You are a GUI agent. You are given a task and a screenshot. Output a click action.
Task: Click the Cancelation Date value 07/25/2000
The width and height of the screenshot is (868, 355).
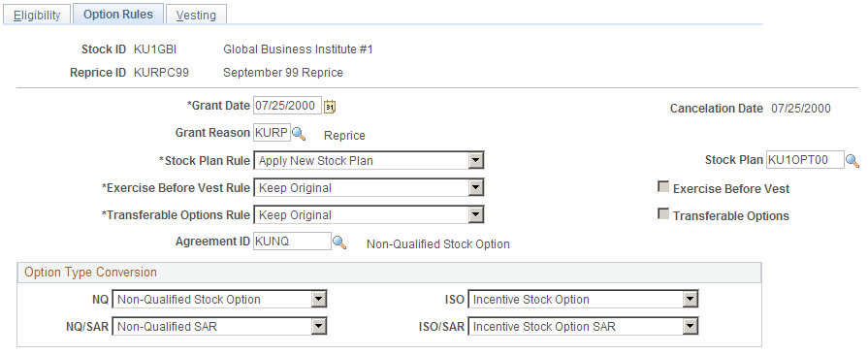click(800, 109)
